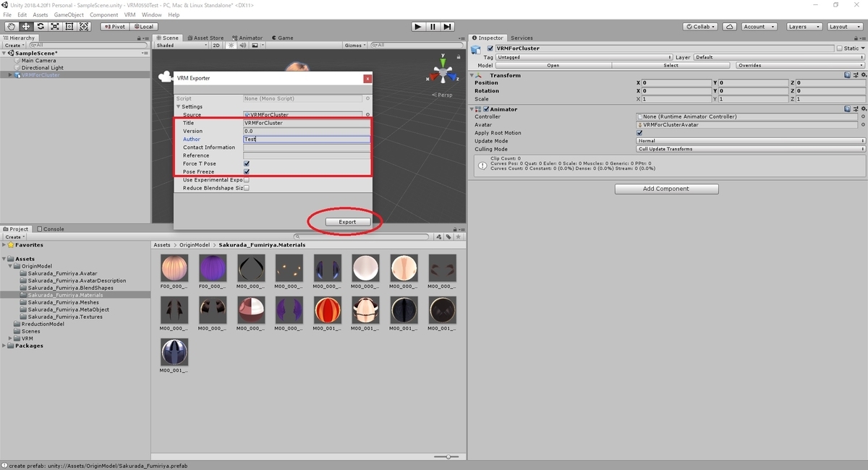Viewport: 868px width, 470px height.
Task: Toggle Apply Root Motion checkbox
Action: (639, 133)
